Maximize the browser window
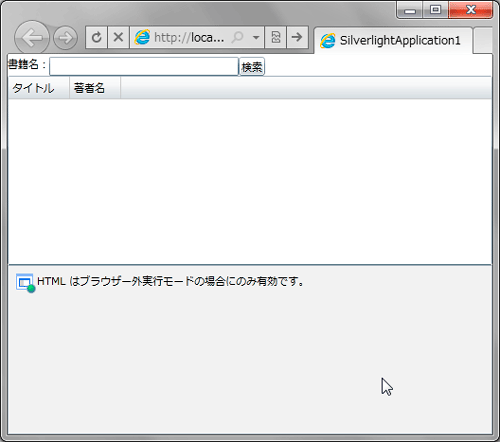Image resolution: width=500 pixels, height=442 pixels. pos(435,10)
